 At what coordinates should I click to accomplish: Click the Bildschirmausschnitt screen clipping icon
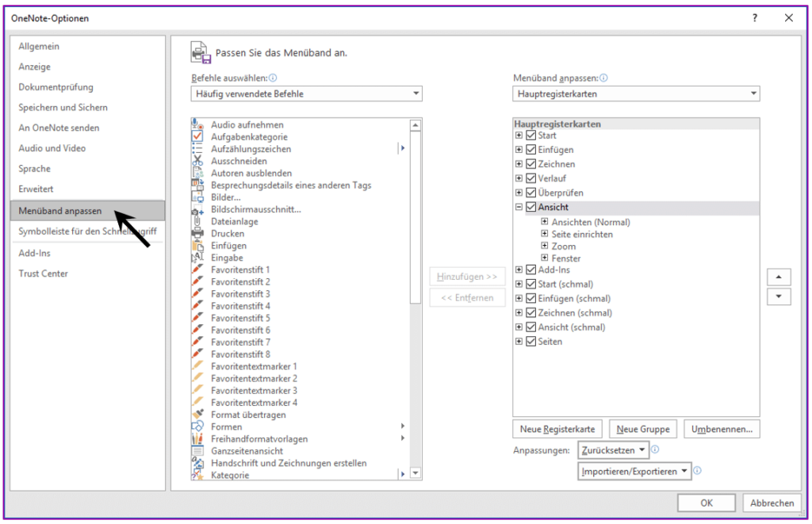click(x=197, y=209)
